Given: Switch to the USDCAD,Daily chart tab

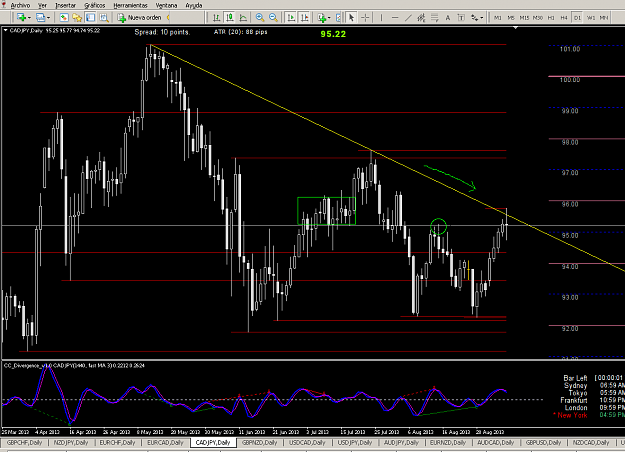Looking at the screenshot, I should 307,442.
